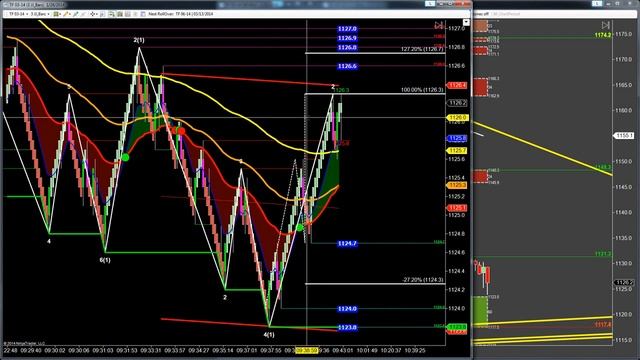
Task: Expand the small dropdown arrow above price axis
Action: (x=466, y=22)
